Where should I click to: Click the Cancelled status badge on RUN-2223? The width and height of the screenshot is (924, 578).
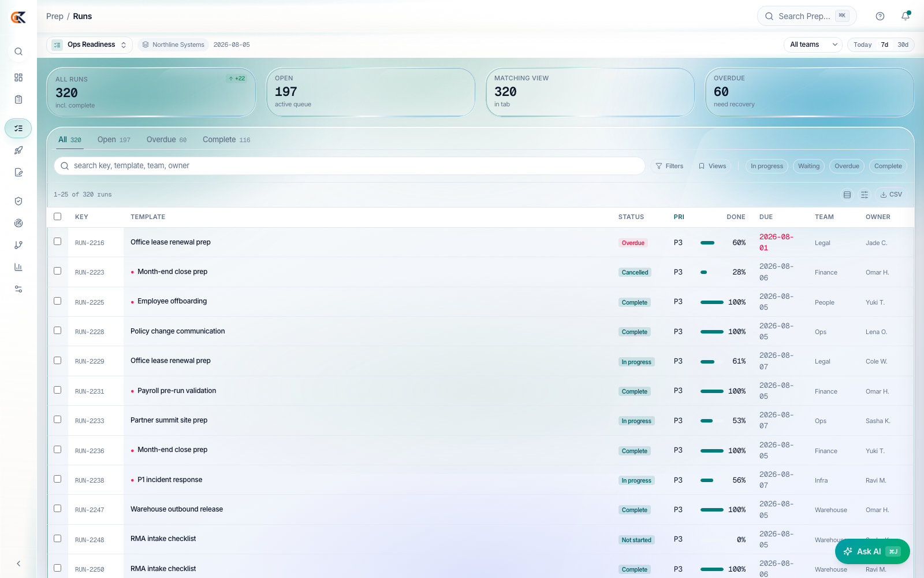tap(635, 272)
